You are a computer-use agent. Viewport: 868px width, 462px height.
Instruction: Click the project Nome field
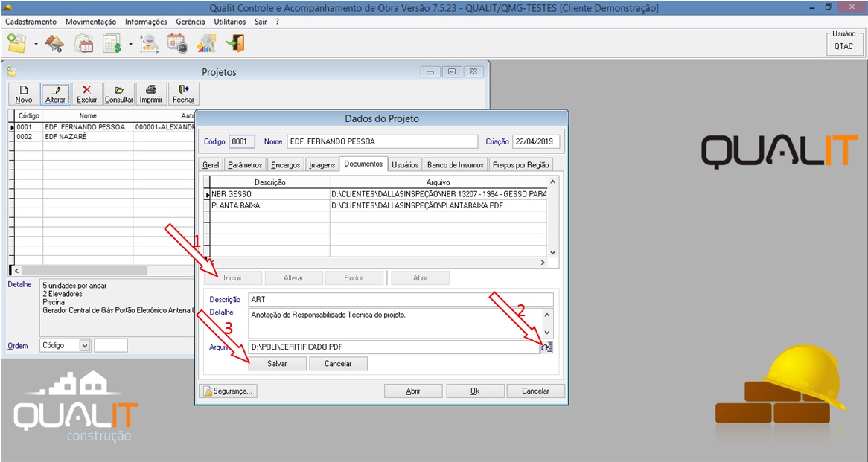pos(383,141)
